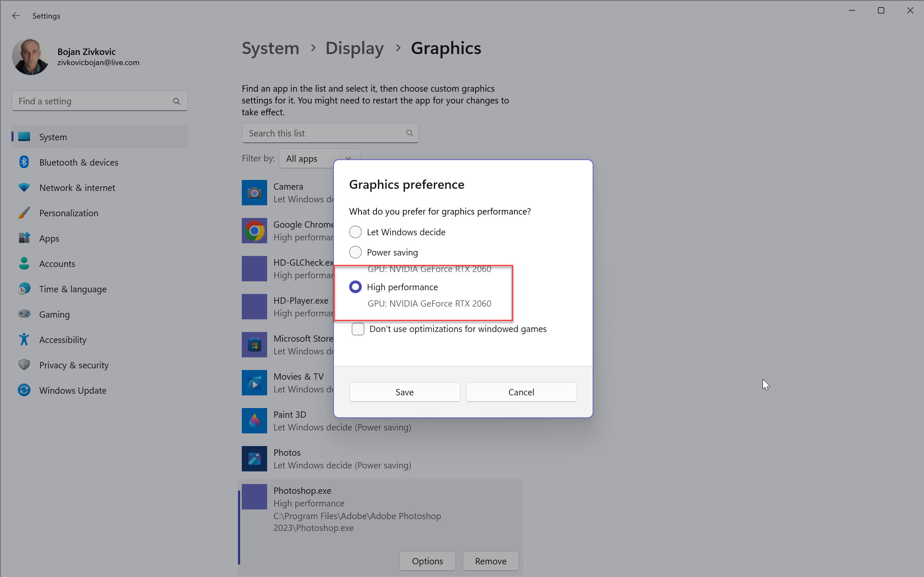
Task: Save the graphics preference
Action: point(404,392)
